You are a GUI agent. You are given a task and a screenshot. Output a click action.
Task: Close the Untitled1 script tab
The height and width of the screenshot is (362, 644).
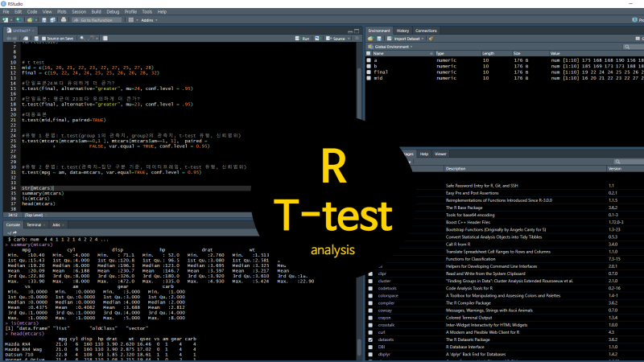coord(33,31)
